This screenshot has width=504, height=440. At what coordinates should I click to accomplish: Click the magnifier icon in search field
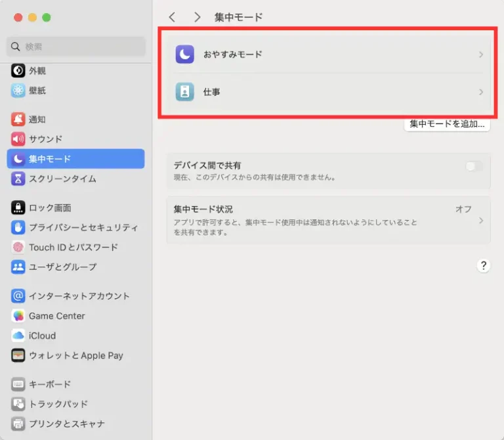pyautogui.click(x=15, y=47)
